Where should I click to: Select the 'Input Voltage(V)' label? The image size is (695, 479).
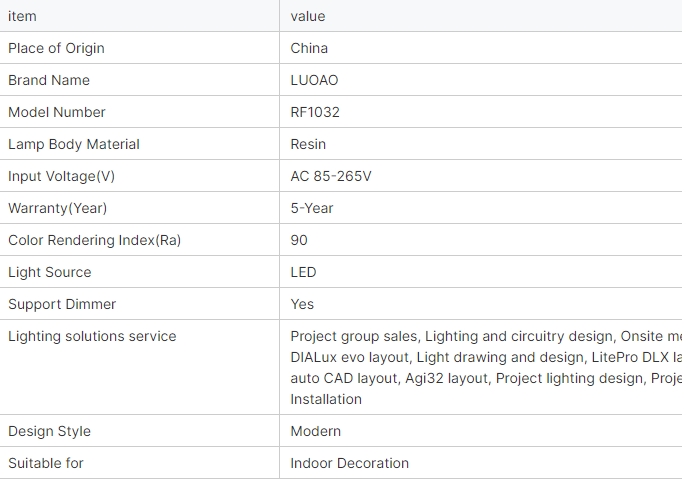pyautogui.click(x=62, y=176)
